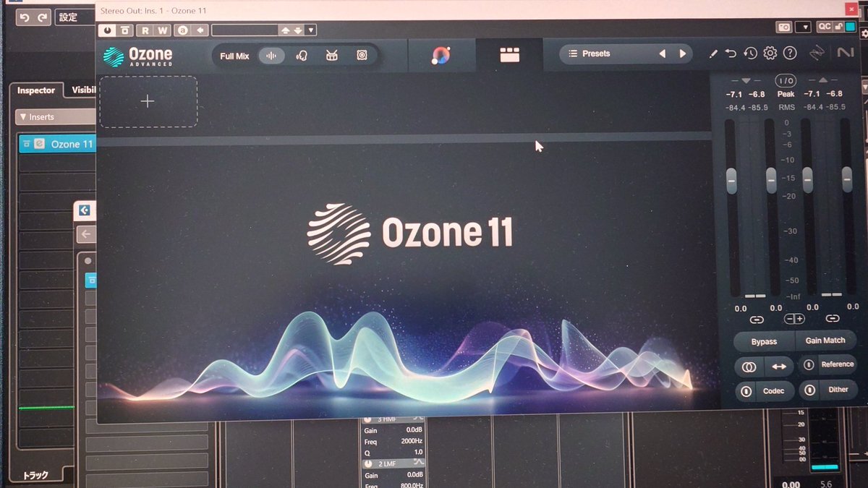Open Ozone settings gear
Screen dimensions: 868x488
coord(770,53)
